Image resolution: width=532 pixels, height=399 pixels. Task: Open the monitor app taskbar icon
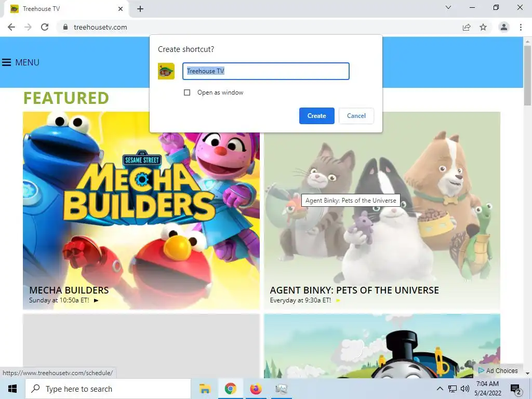coord(281,389)
